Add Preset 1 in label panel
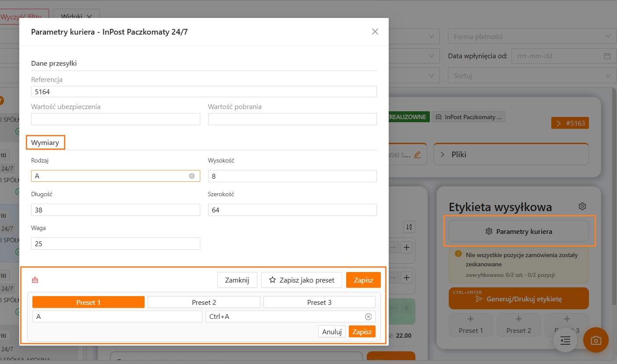 click(x=471, y=325)
